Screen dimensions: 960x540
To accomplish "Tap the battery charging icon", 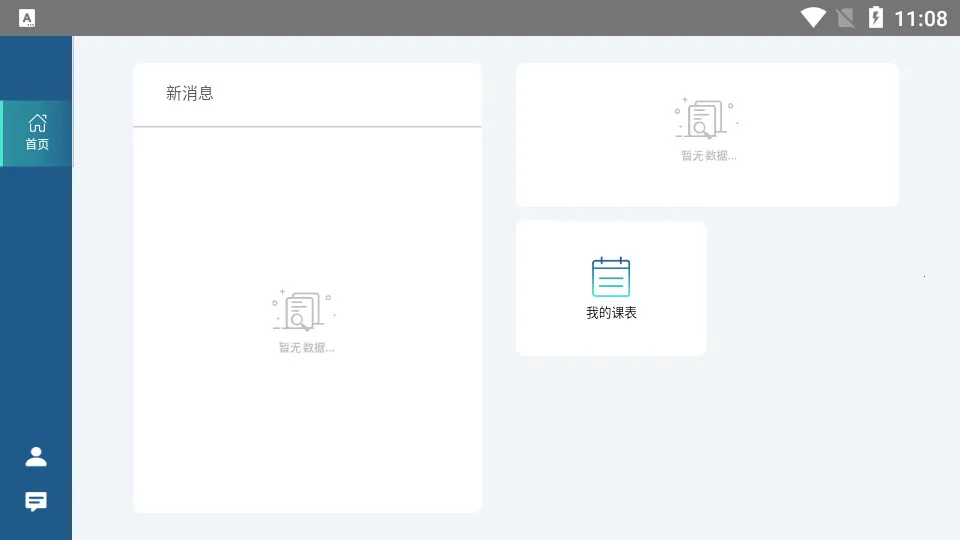I will (876, 18).
